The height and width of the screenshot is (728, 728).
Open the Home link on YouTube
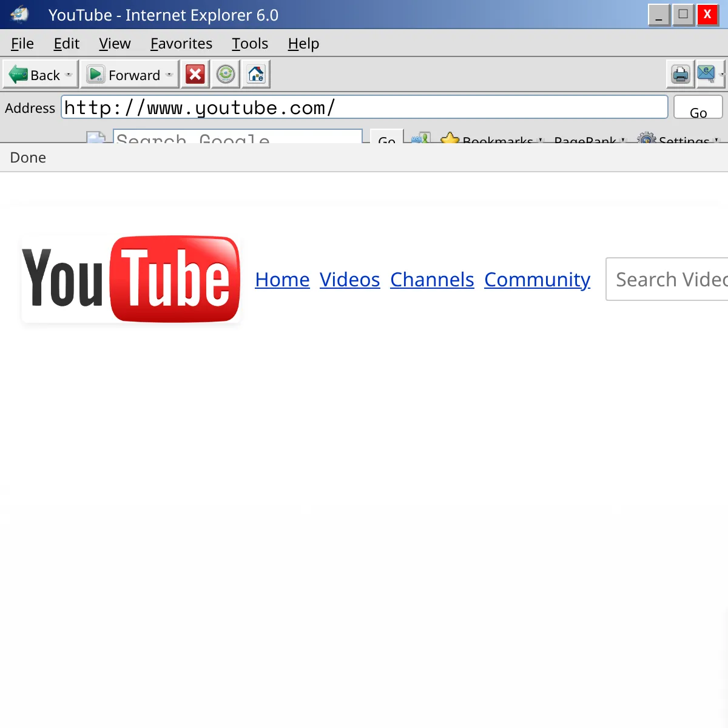pos(282,280)
